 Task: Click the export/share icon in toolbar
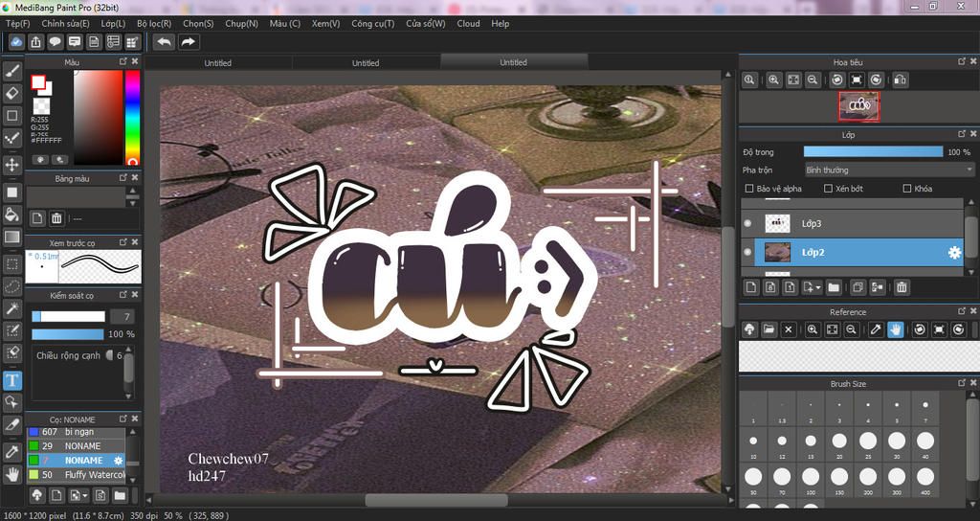pos(36,42)
